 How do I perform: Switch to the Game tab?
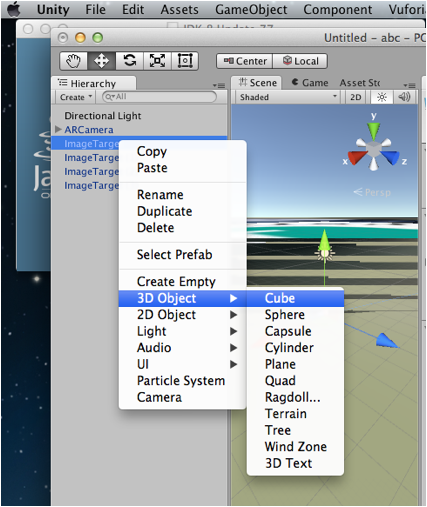click(x=310, y=83)
